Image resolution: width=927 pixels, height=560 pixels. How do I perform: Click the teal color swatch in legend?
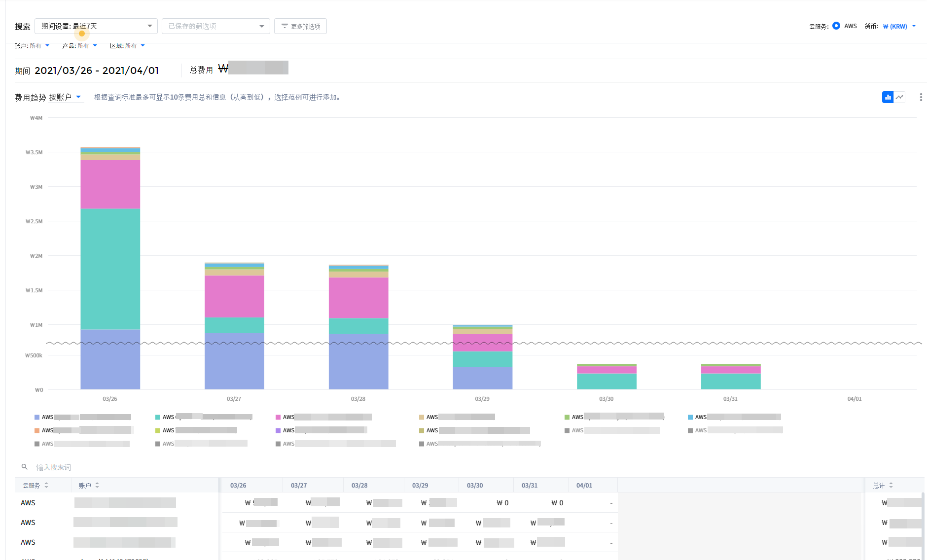[158, 418]
